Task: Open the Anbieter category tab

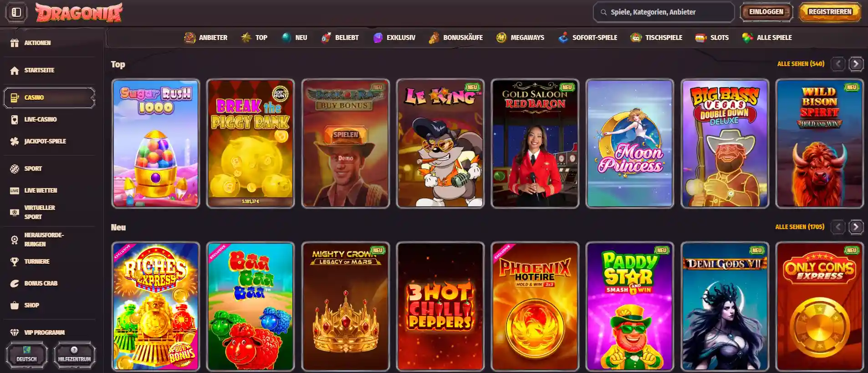Action: pos(205,37)
